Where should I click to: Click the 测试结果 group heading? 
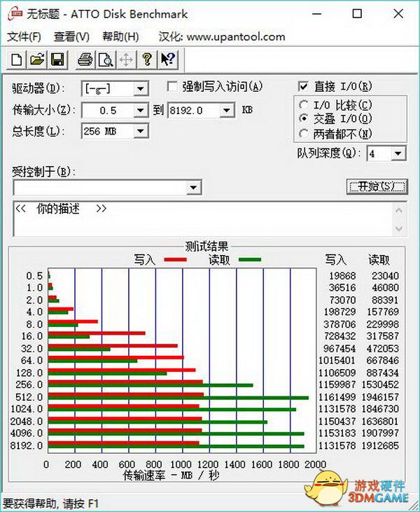[206, 246]
